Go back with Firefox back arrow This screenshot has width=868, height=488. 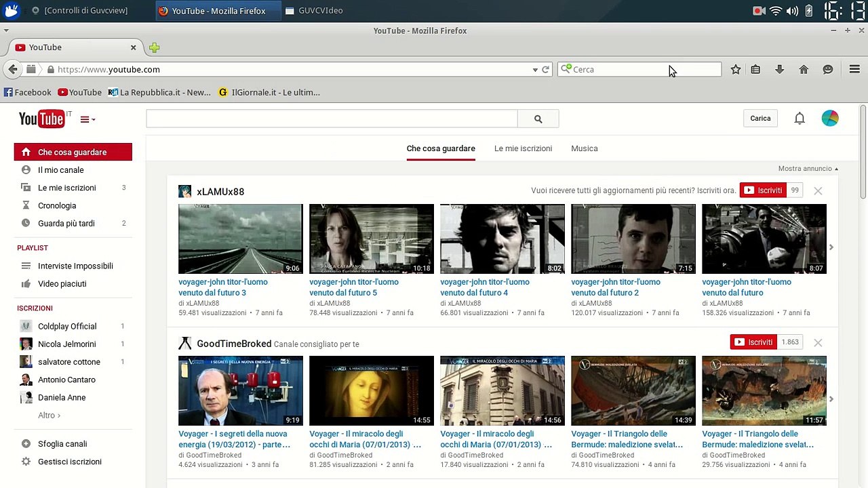[x=12, y=69]
